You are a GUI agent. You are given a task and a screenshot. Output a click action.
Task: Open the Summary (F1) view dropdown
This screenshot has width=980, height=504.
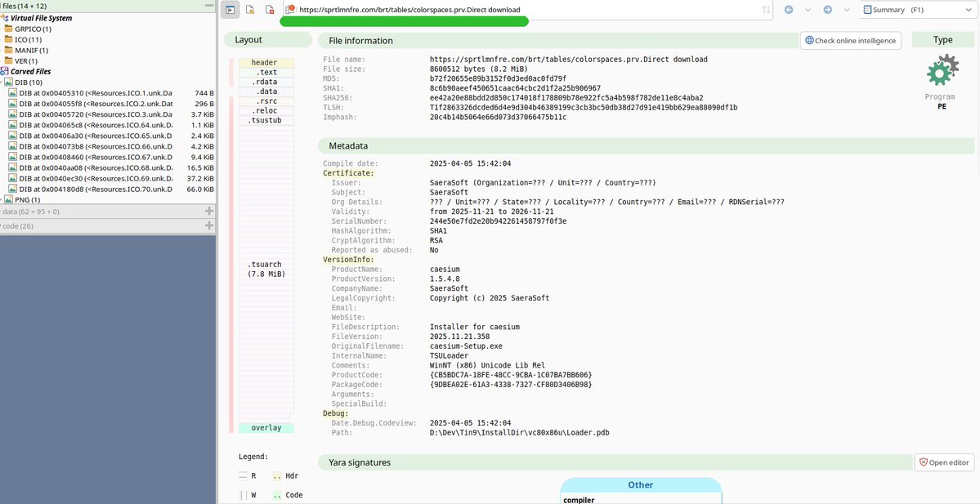click(x=917, y=9)
